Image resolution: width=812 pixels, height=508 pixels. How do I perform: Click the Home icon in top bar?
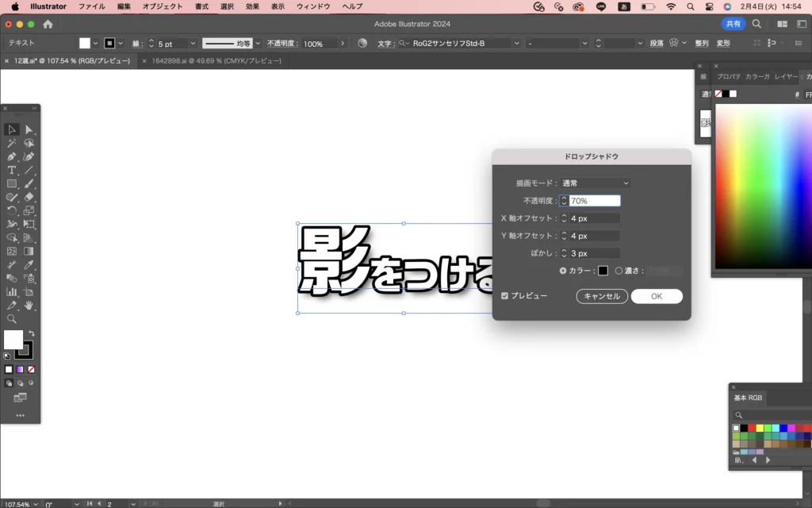pos(48,24)
